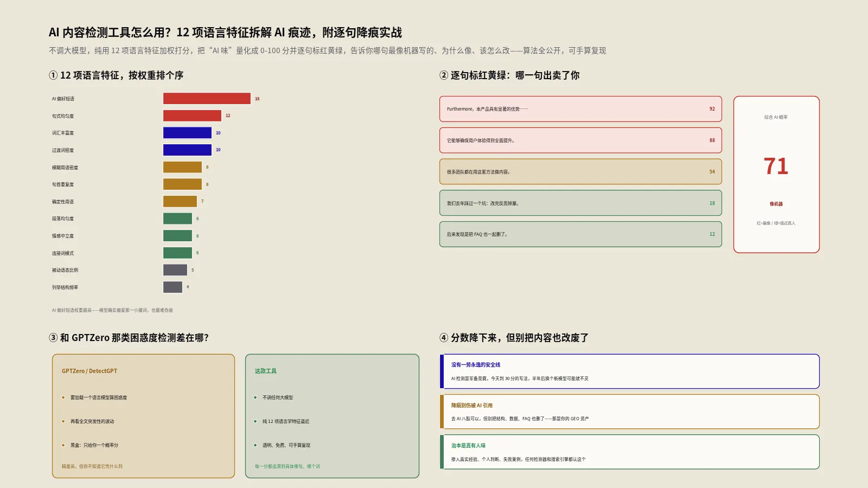Click the 被动语态比例 label
The image size is (868, 488).
coord(65,270)
